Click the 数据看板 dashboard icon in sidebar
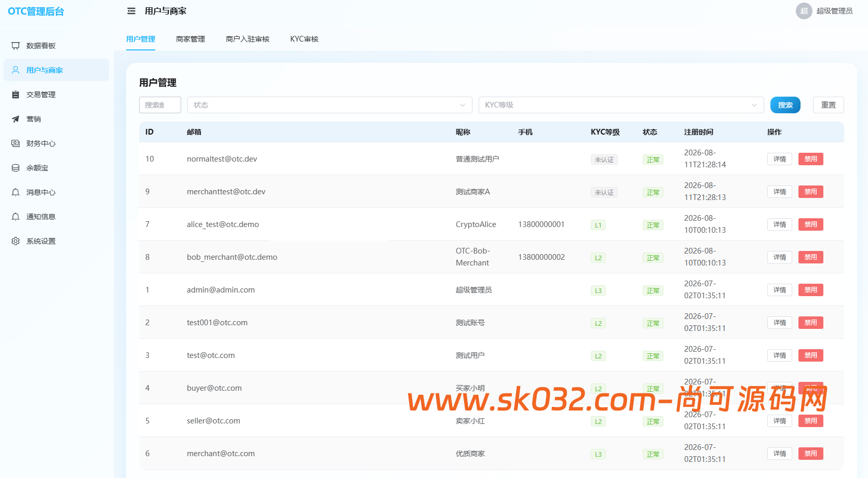868x478 pixels. (x=16, y=46)
